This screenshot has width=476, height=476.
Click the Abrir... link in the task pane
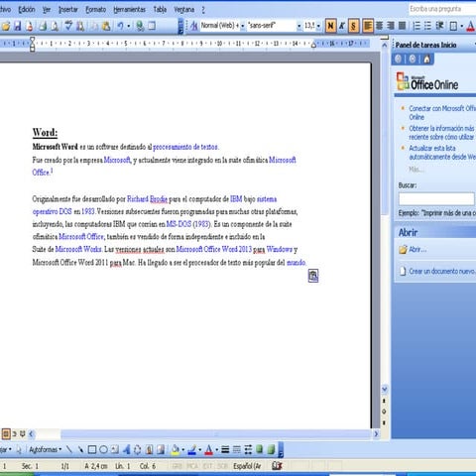tap(417, 249)
